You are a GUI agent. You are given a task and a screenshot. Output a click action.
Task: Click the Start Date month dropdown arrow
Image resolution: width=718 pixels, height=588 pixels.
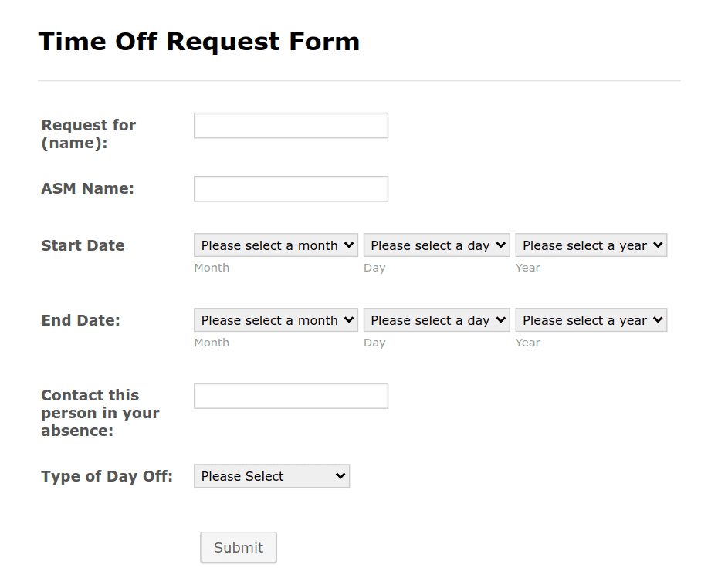pyautogui.click(x=350, y=245)
